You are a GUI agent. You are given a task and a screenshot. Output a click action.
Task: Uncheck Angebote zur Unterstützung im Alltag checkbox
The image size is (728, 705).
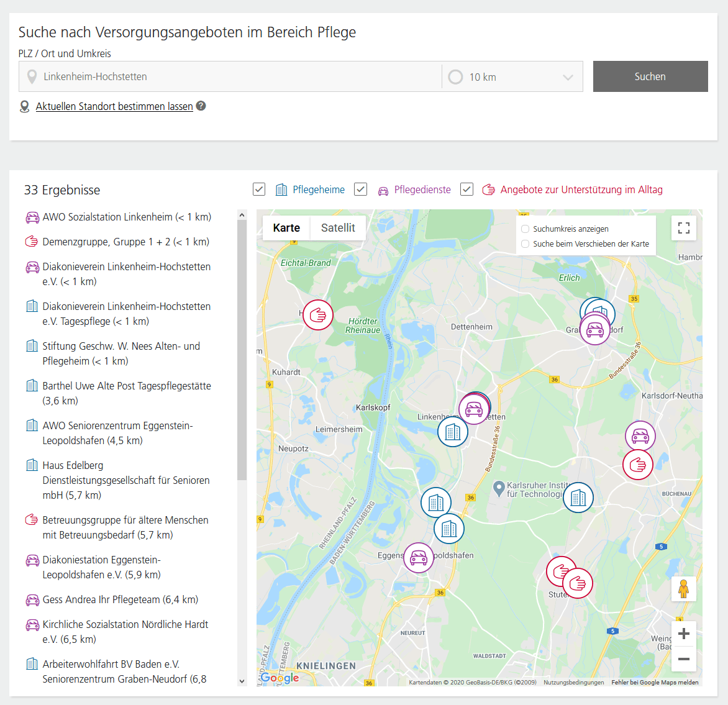click(466, 189)
